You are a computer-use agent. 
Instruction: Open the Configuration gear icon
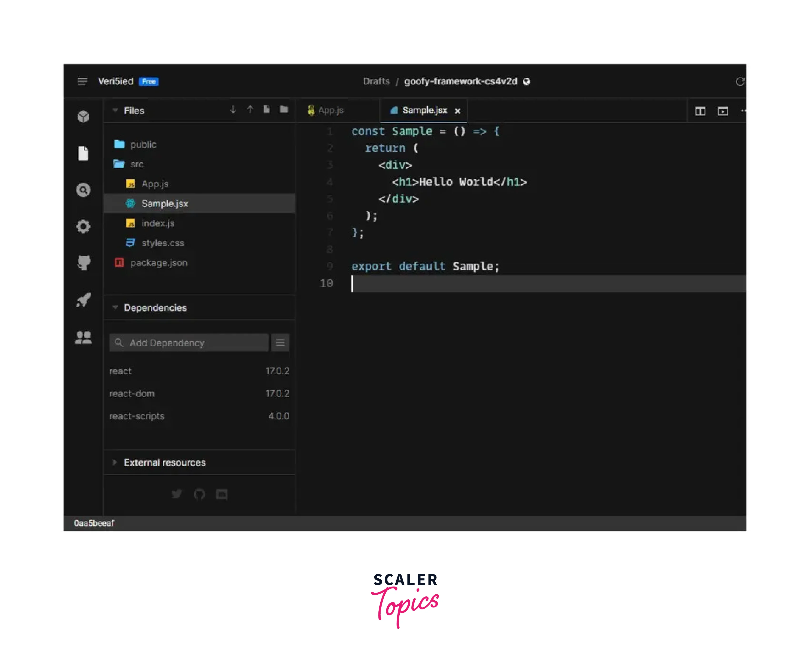[83, 226]
